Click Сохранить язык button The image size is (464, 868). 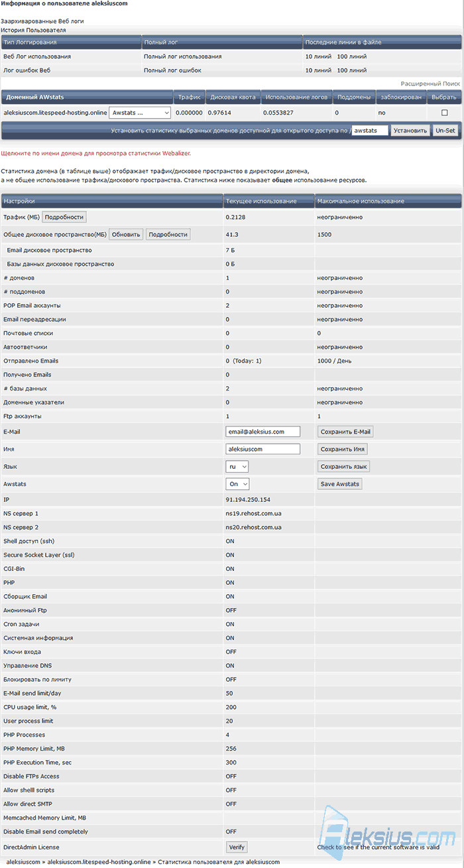(x=343, y=467)
